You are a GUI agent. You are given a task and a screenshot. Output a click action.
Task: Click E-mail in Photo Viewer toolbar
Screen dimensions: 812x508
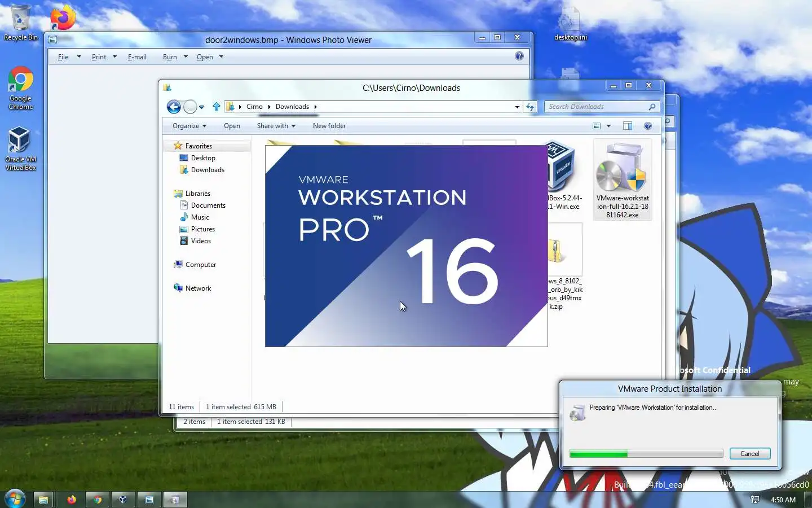pos(137,57)
